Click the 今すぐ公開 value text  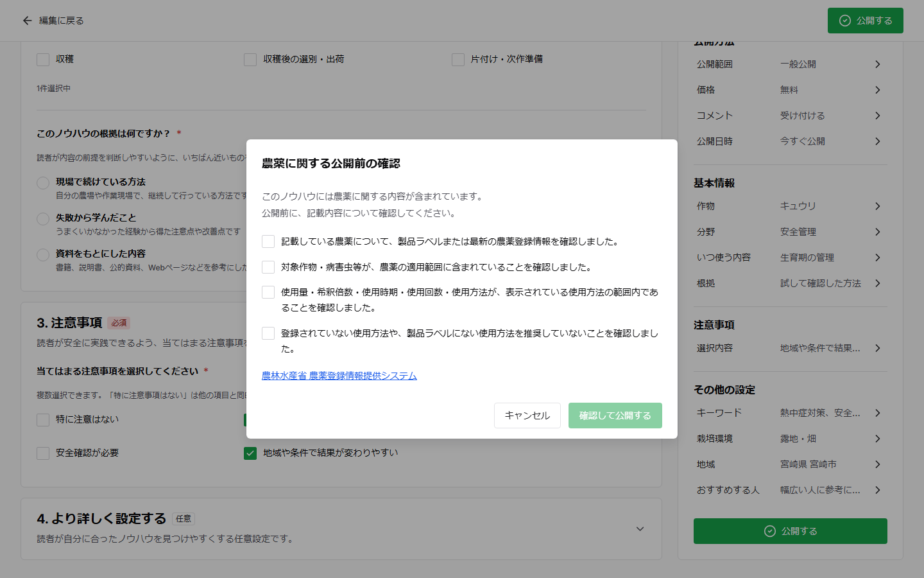coord(803,141)
